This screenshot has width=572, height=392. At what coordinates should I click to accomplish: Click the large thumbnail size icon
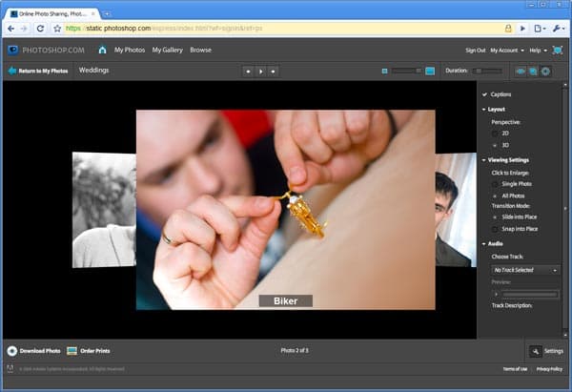pos(430,72)
